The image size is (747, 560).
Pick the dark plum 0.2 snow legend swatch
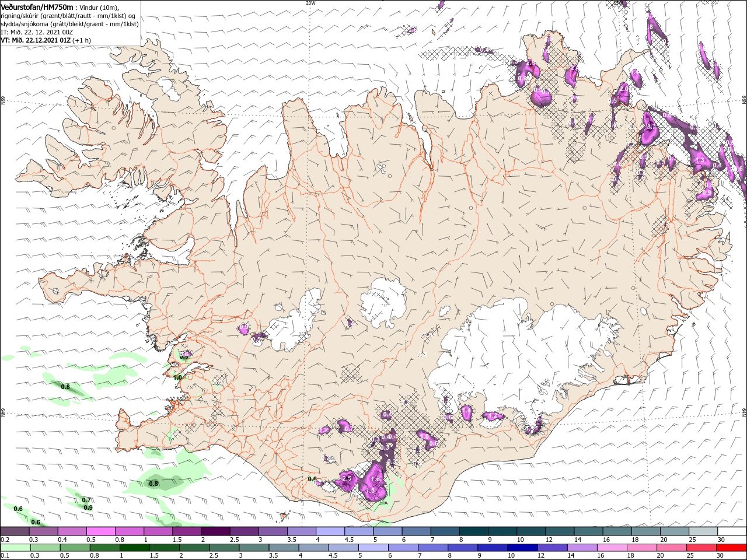15,531
